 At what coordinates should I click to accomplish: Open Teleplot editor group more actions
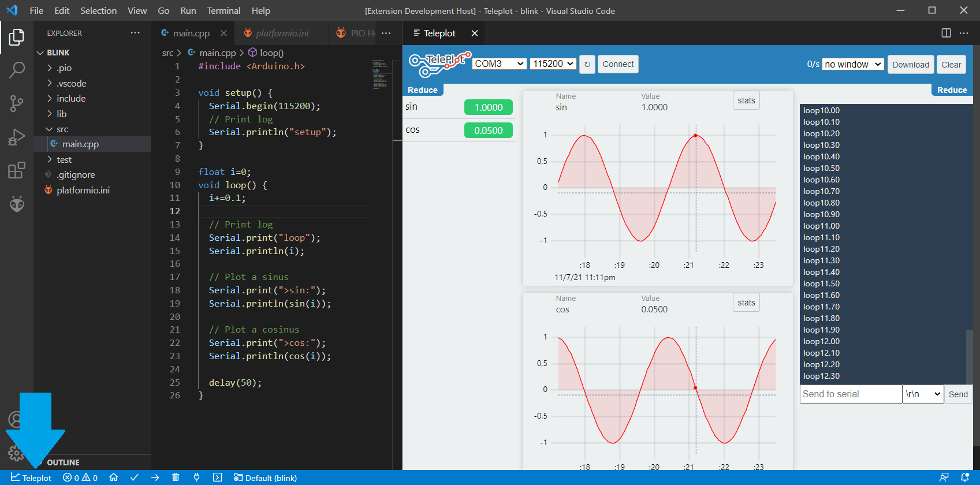click(964, 33)
